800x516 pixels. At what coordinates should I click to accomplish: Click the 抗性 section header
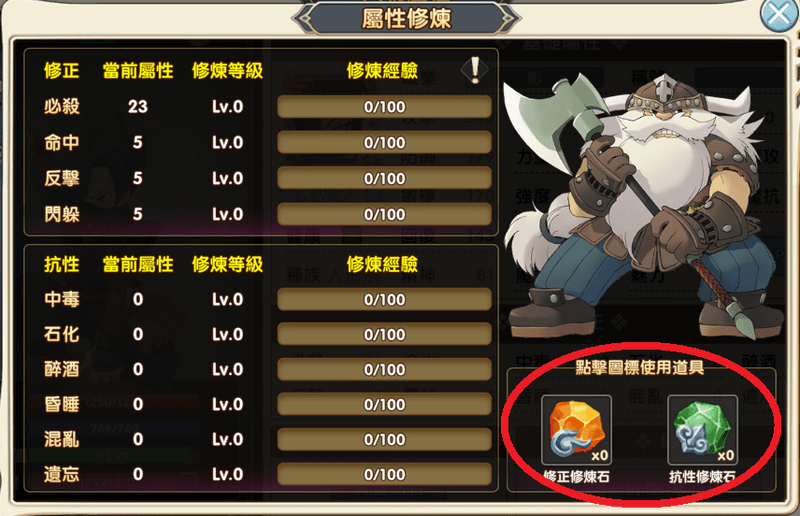tap(62, 264)
